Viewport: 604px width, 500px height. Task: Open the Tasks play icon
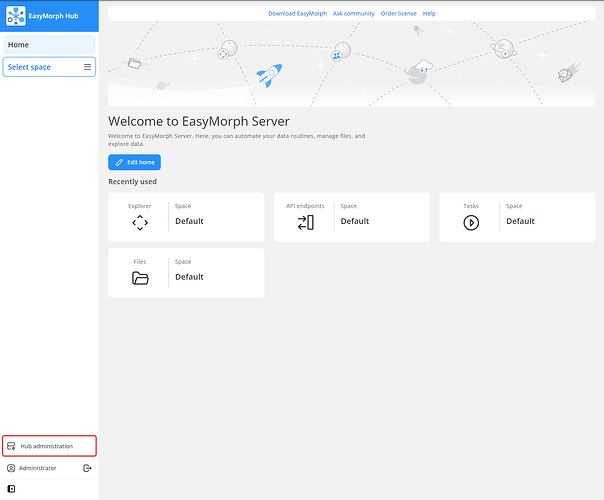471,223
